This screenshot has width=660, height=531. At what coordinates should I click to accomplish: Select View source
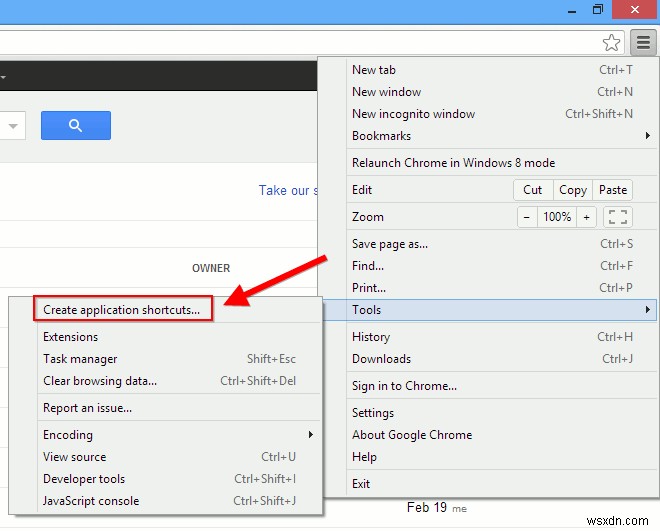tap(179, 457)
